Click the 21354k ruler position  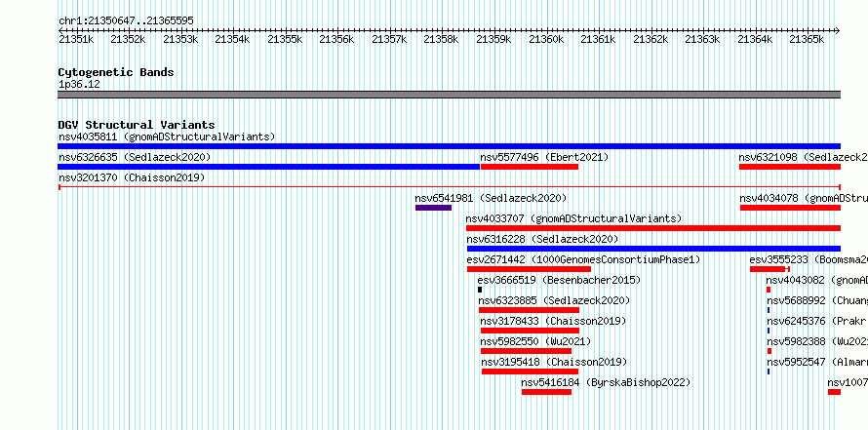click(232, 39)
